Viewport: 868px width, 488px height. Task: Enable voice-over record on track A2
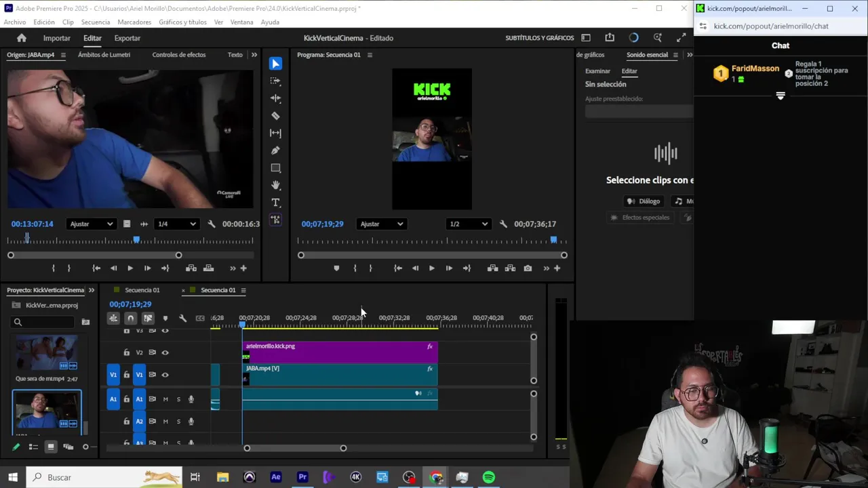click(x=191, y=422)
